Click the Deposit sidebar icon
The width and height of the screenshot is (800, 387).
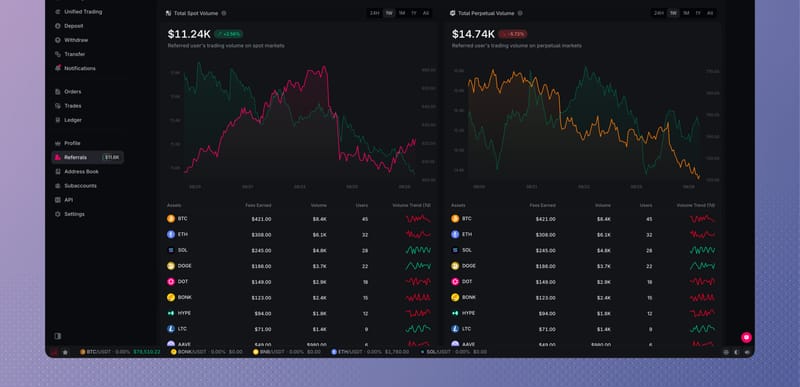(58, 25)
